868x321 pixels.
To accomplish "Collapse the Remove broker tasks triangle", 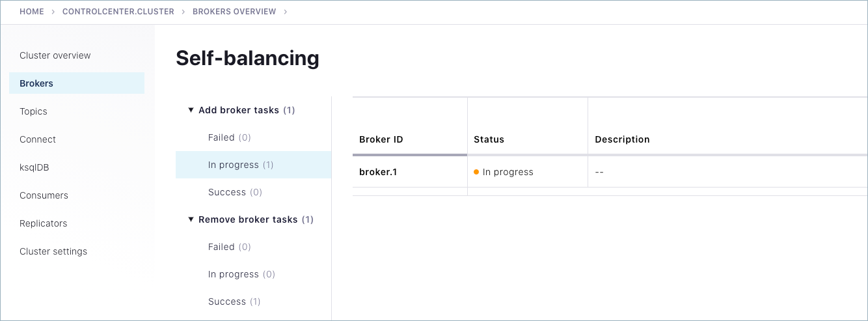I will coord(191,219).
